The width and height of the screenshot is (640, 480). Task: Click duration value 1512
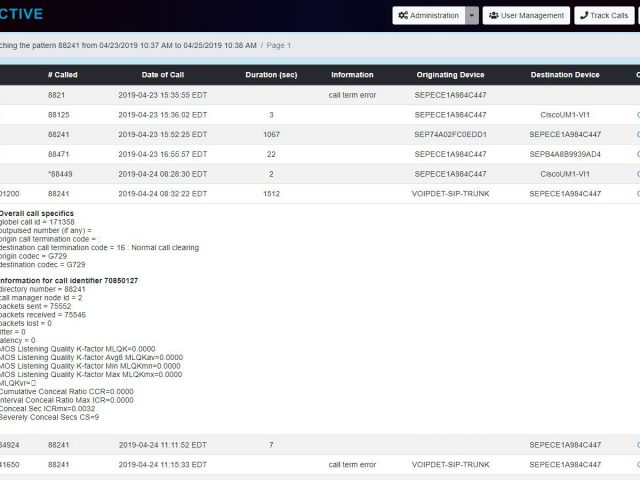[x=271, y=193]
